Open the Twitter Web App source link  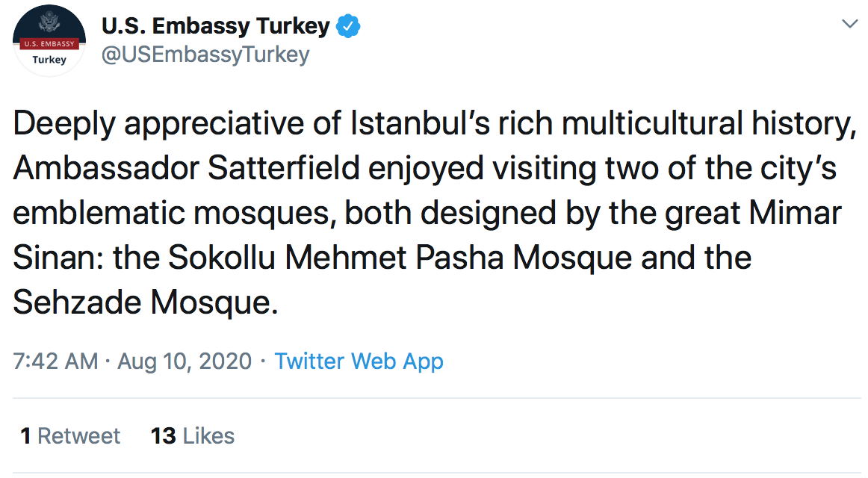(x=359, y=361)
